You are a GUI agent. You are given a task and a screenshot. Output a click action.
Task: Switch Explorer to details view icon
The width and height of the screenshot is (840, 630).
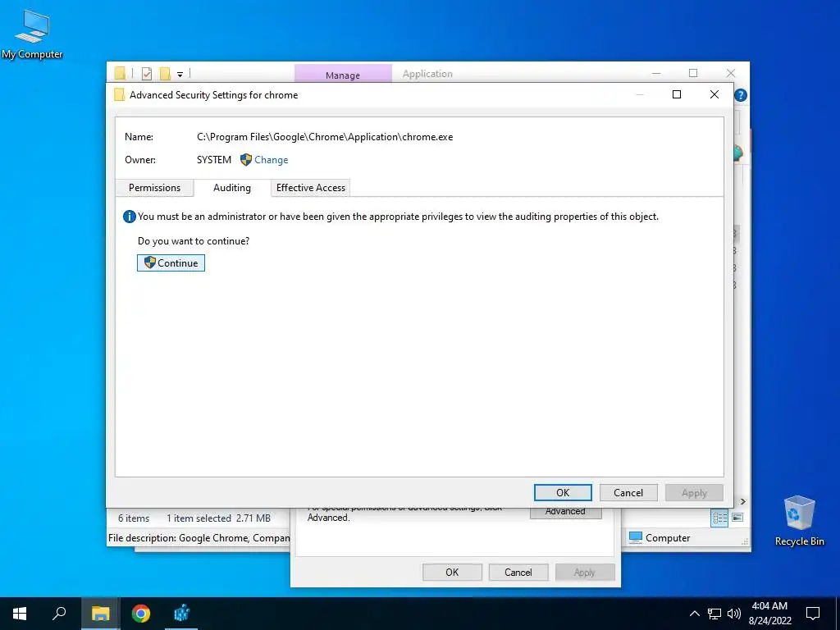pyautogui.click(x=719, y=518)
